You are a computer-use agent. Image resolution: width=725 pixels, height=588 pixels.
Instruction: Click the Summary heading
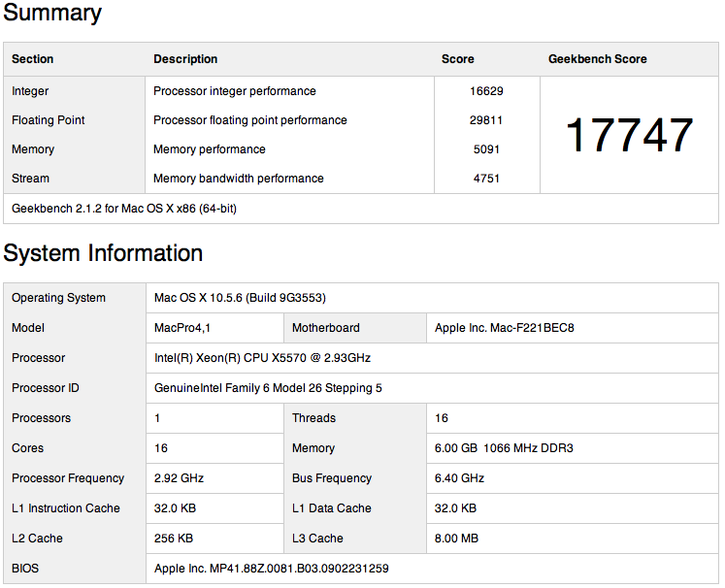52,14
